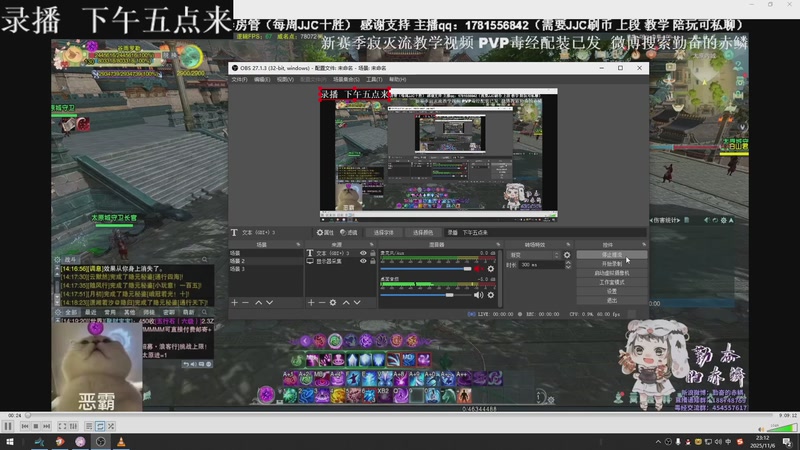800x450 pixels.
Task: Open scene transition type dropdown
Action: [x=533, y=255]
